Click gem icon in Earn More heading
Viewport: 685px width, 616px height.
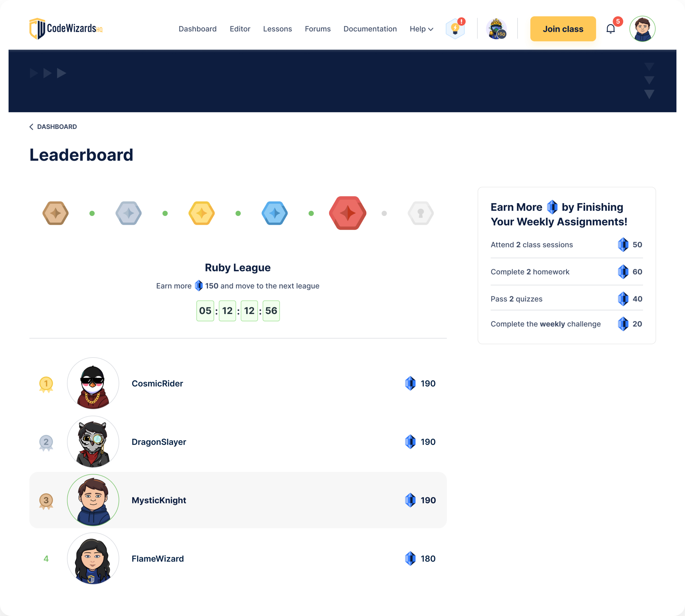pos(552,207)
